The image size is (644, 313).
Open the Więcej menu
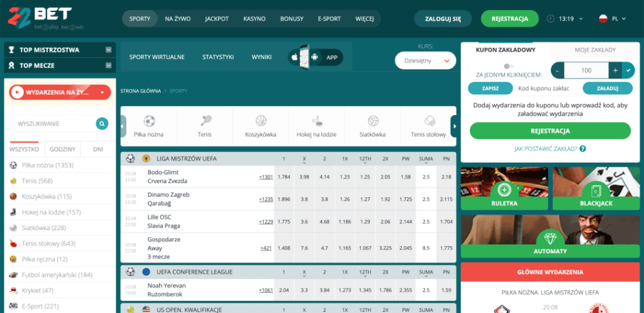point(364,18)
